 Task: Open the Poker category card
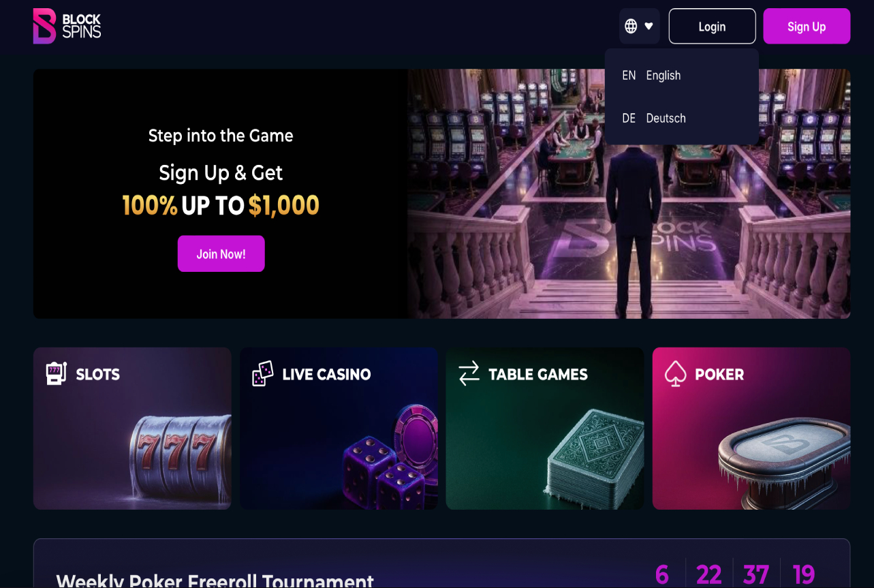pos(751,429)
